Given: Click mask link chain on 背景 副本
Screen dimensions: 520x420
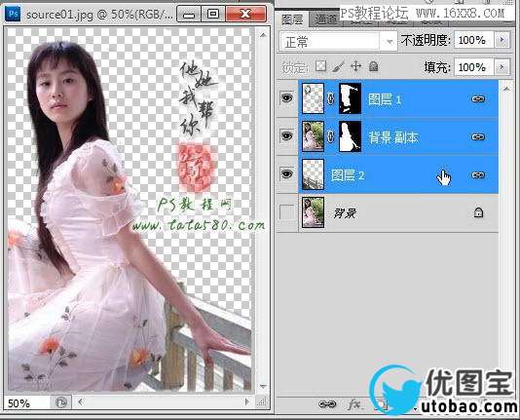Looking at the screenshot, I should [331, 136].
